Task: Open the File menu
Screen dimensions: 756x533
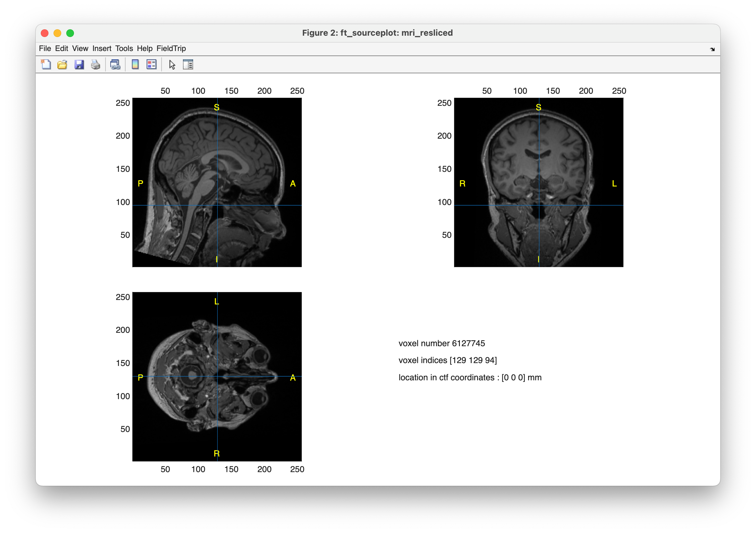Action: (x=45, y=48)
